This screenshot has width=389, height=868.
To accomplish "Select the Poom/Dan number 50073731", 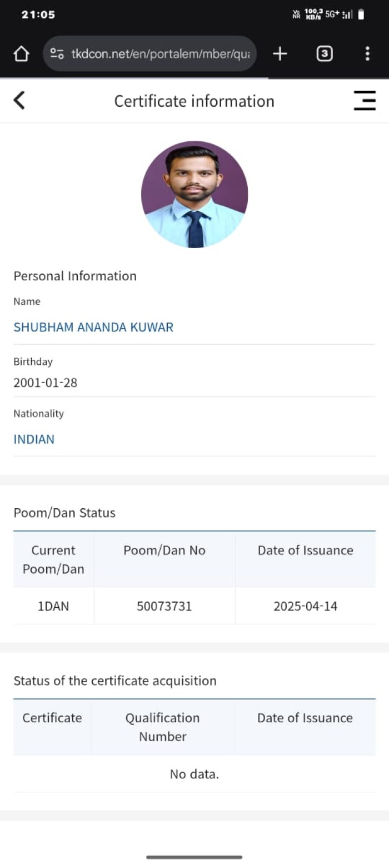I will pos(164,606).
